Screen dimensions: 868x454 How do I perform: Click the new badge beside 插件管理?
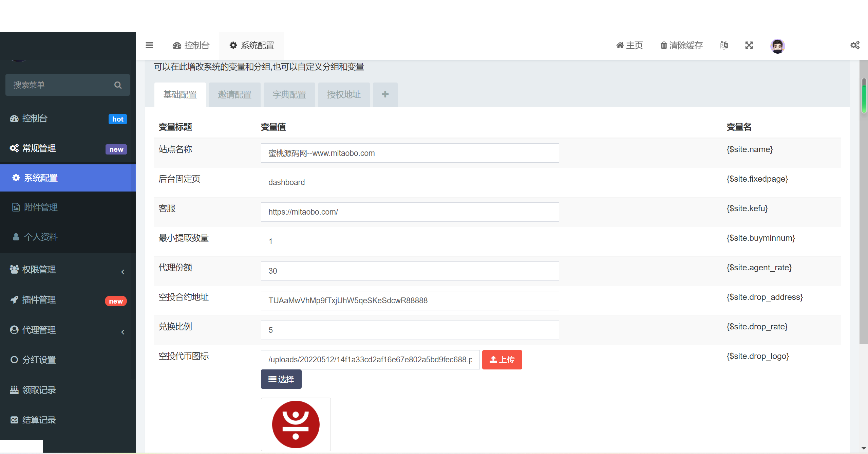point(116,301)
